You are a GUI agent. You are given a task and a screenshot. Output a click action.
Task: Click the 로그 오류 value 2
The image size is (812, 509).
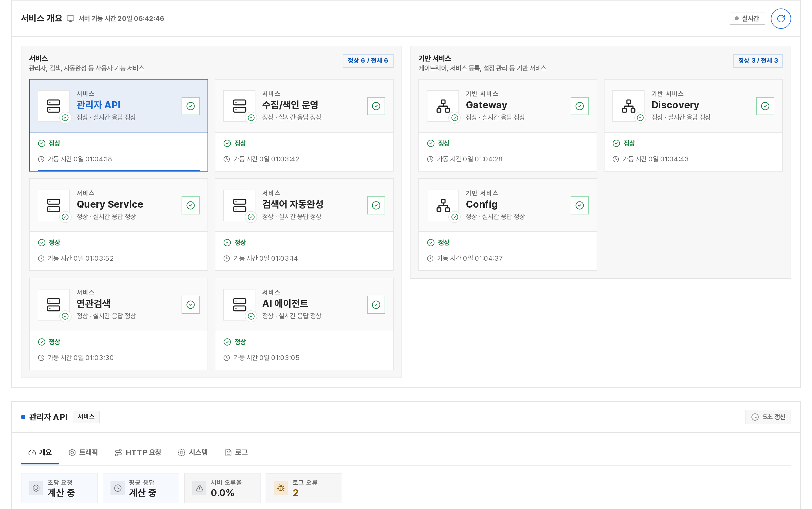click(295, 493)
